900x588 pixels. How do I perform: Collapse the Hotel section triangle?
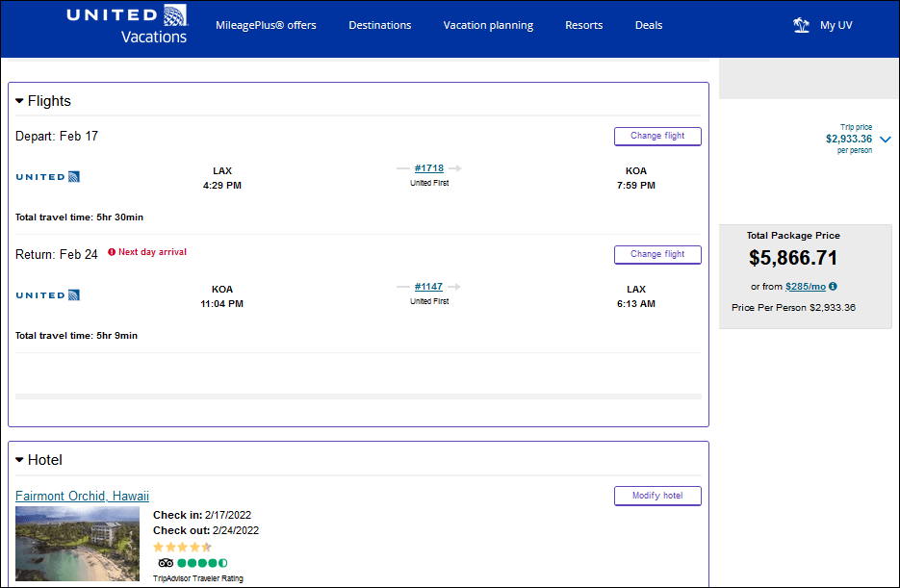point(19,460)
